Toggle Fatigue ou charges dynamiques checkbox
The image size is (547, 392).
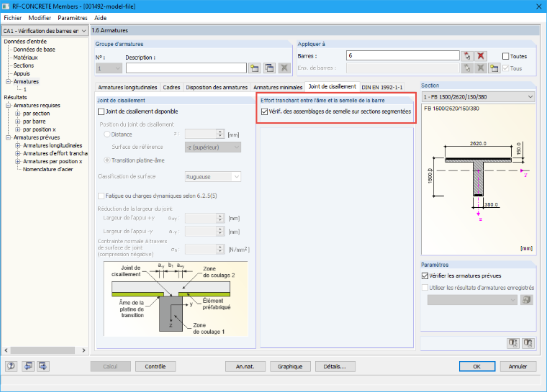pyautogui.click(x=101, y=196)
